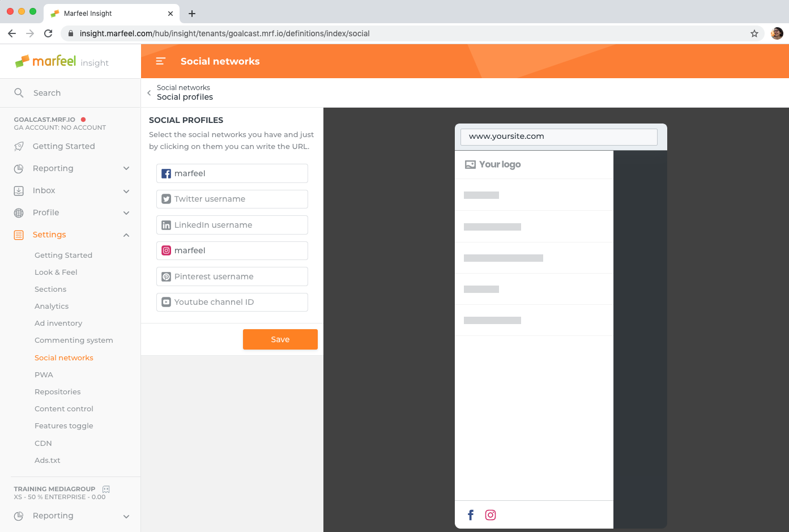Click the image icon next to Your logo
789x532 pixels.
[470, 165]
